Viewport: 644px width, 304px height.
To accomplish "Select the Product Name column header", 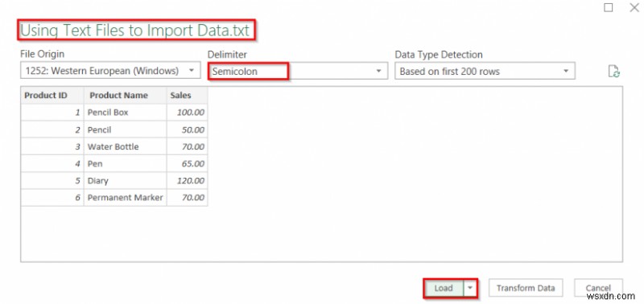I will click(x=126, y=95).
